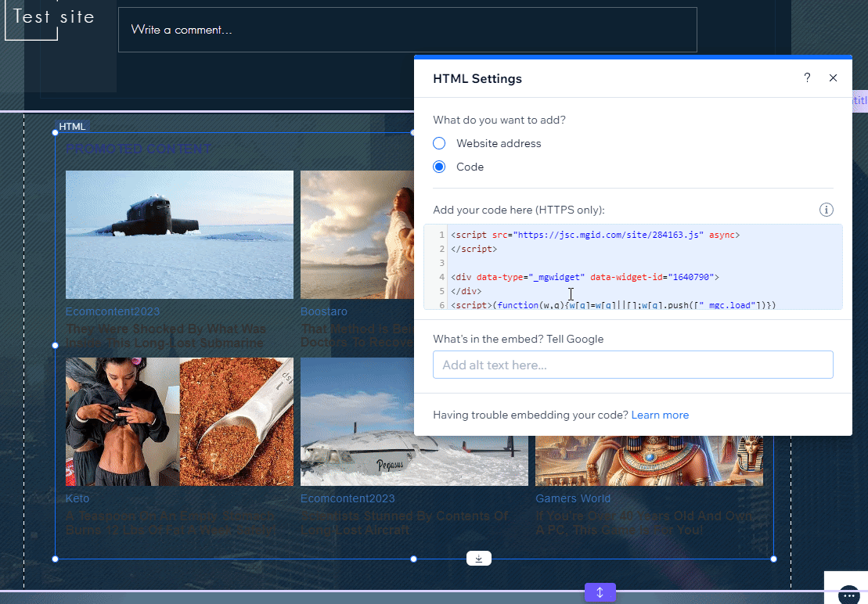The height and width of the screenshot is (604, 868).
Task: Close the HTML Settings panel
Action: [x=833, y=78]
